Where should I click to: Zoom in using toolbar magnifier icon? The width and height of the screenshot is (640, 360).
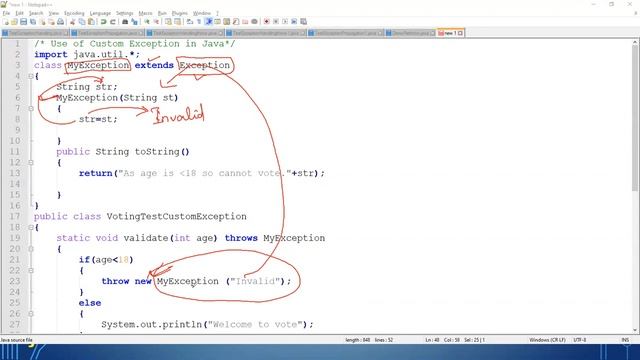coord(147,21)
